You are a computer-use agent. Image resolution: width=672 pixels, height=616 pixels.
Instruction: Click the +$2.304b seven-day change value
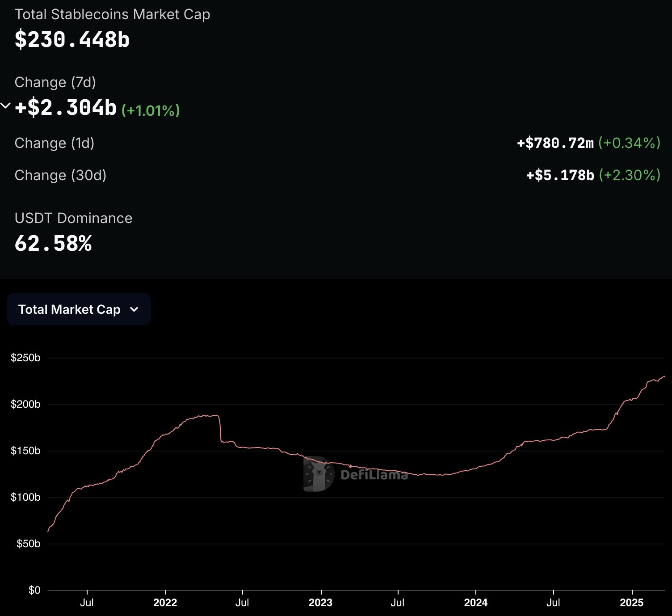pyautogui.click(x=66, y=108)
